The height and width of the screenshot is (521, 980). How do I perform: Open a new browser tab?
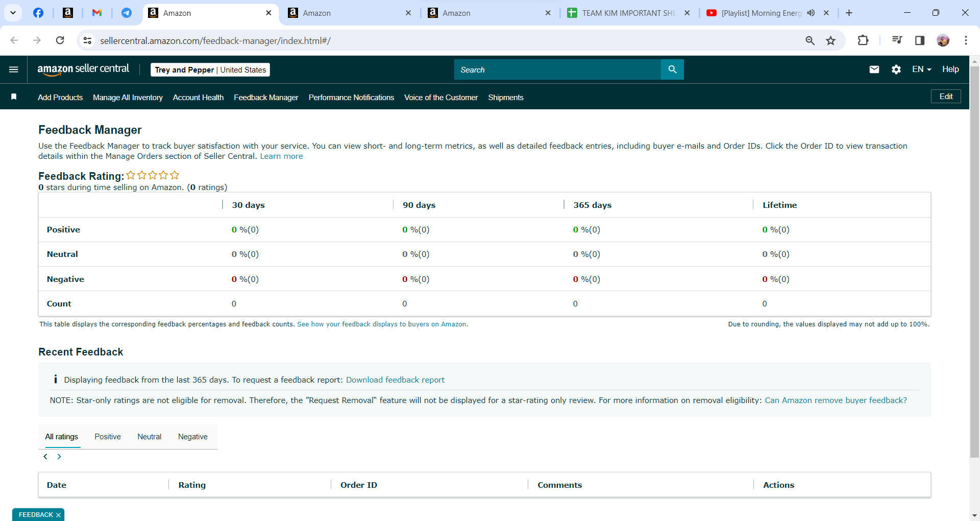849,13
